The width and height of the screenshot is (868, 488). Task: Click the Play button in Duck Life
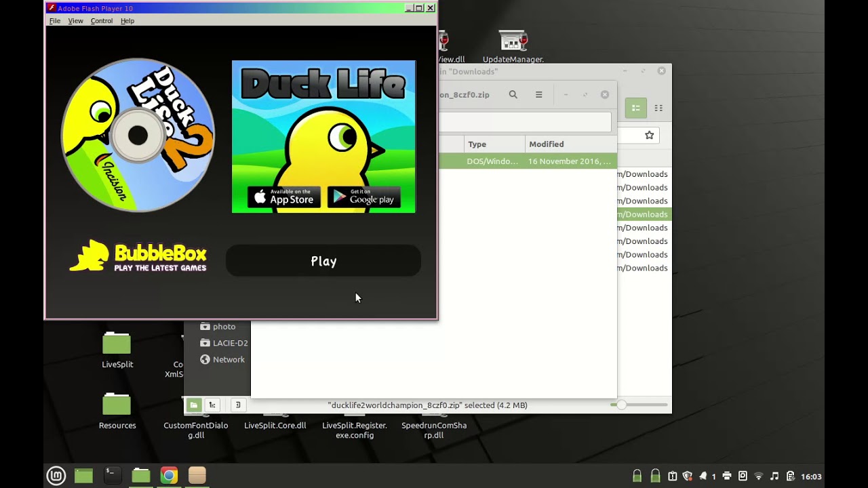tap(323, 261)
